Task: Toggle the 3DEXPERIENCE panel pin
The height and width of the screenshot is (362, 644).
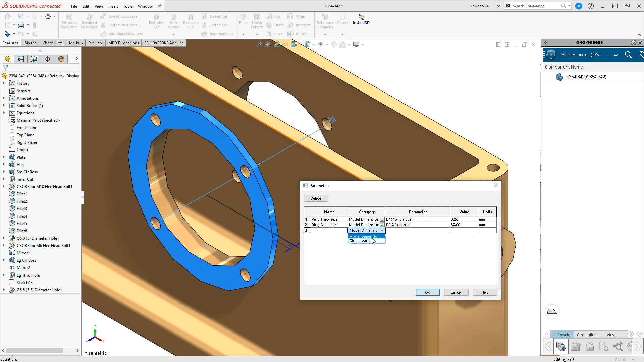Action: [x=640, y=43]
